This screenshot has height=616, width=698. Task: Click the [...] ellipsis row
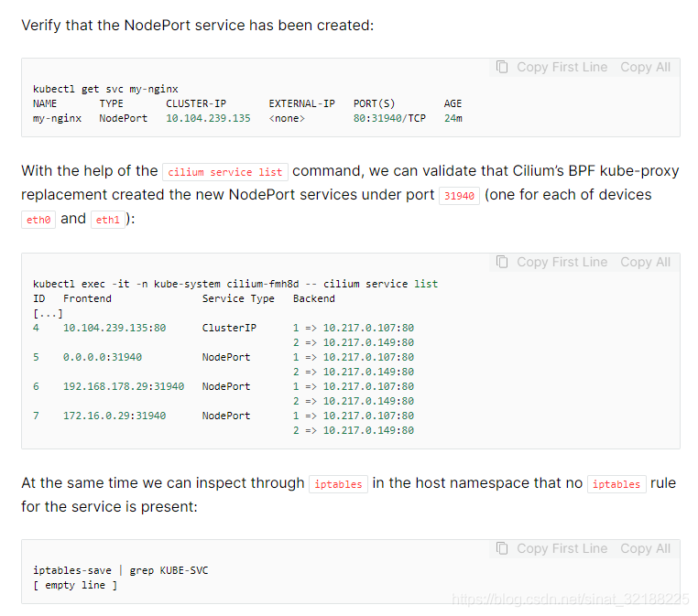[x=48, y=314]
